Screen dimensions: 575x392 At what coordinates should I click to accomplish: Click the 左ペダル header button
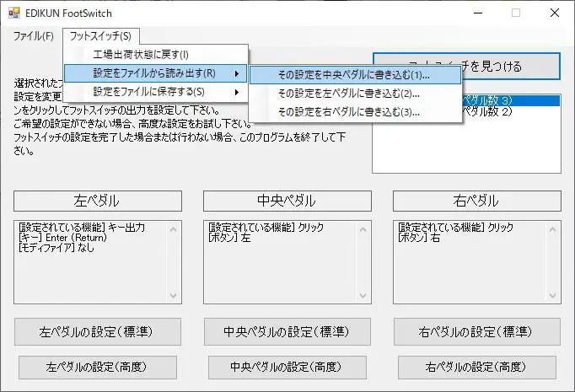tap(98, 201)
